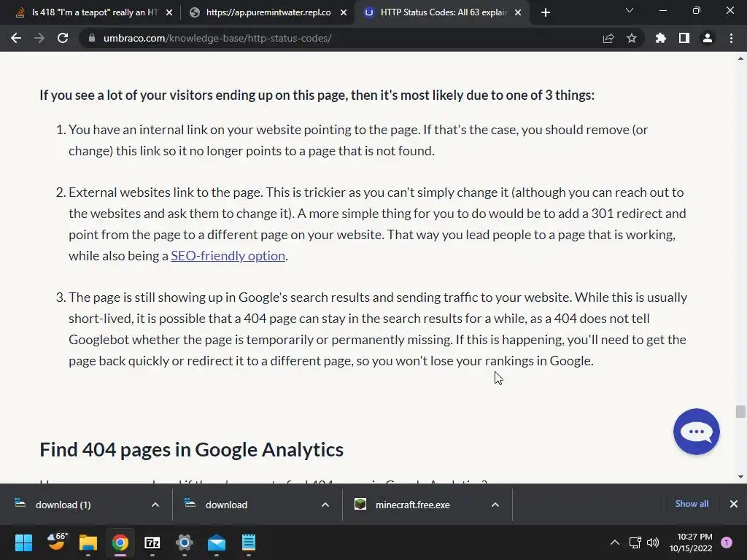
Task: Open the Chrome three-dot menu
Action: [731, 38]
